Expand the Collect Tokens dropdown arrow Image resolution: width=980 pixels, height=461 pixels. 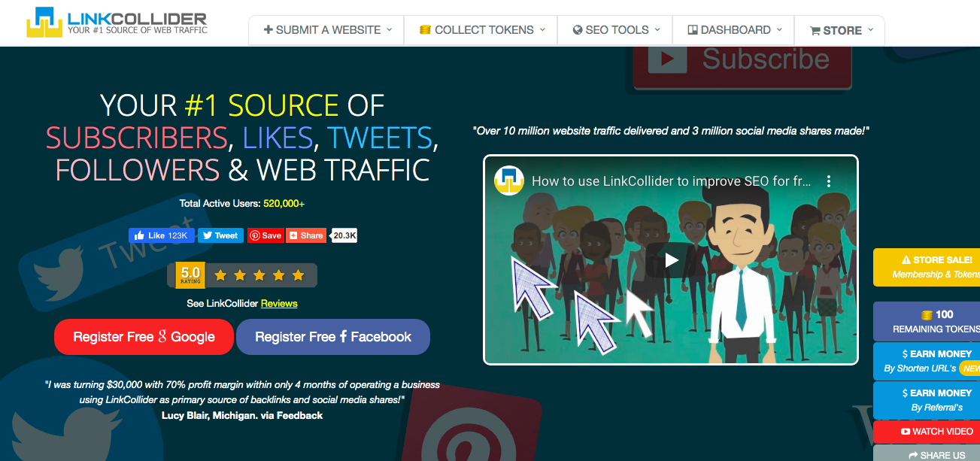(x=543, y=30)
